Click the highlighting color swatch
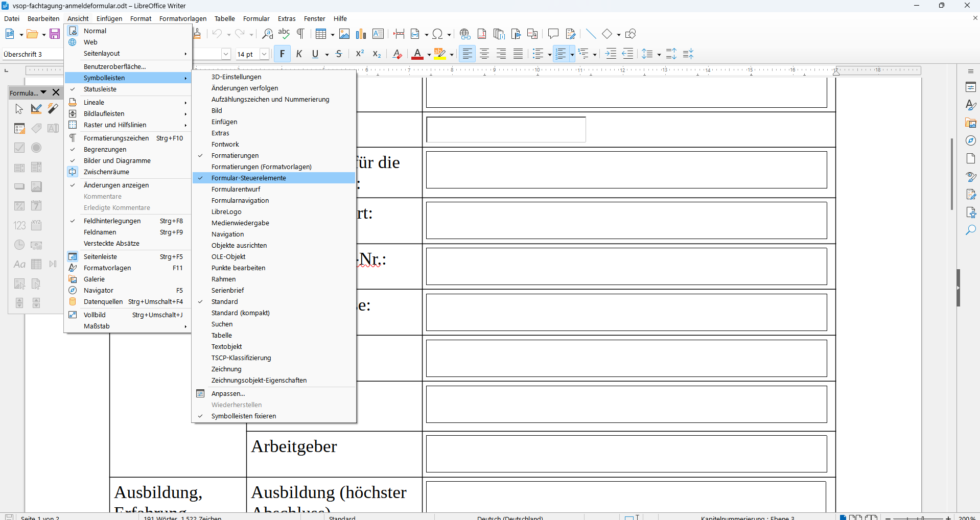Image resolution: width=980 pixels, height=520 pixels. point(439,54)
